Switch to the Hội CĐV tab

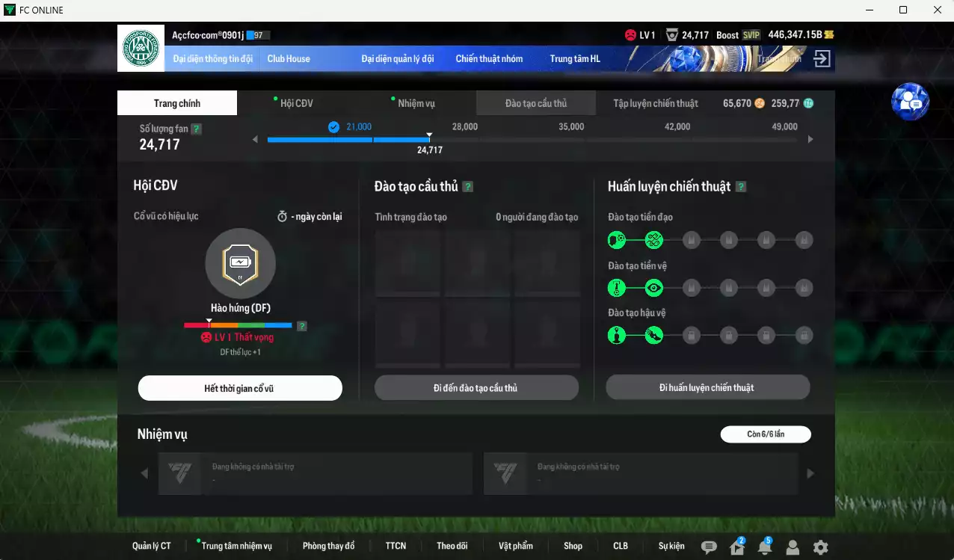point(296,103)
